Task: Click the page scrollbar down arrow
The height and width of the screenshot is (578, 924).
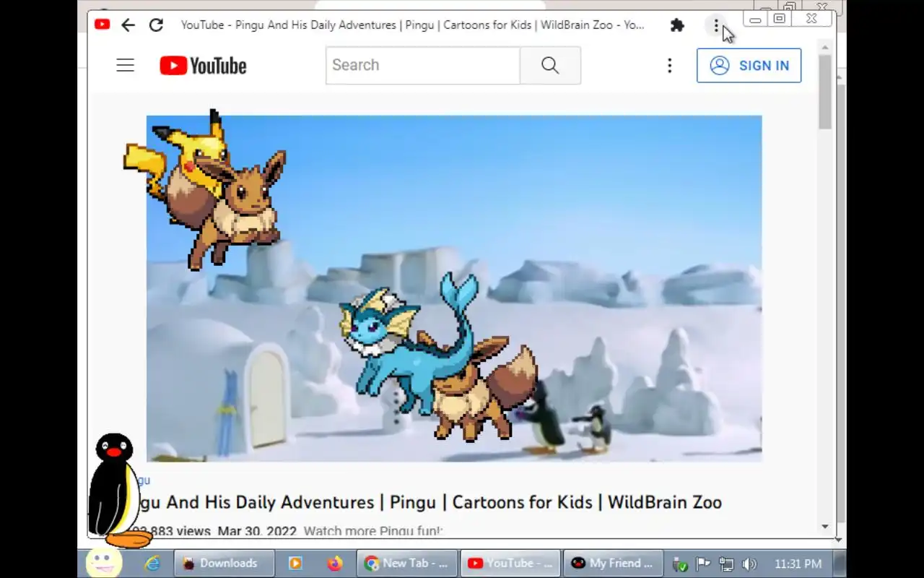Action: pyautogui.click(x=825, y=527)
